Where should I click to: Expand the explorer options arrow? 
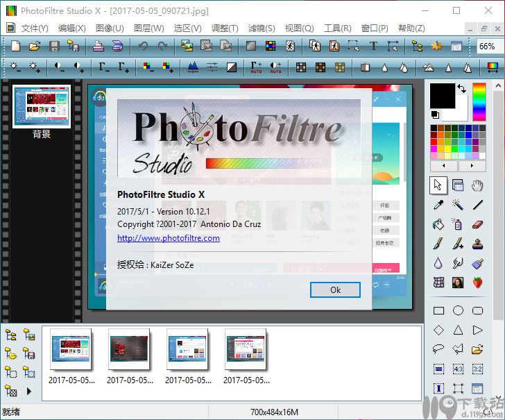tap(29, 392)
